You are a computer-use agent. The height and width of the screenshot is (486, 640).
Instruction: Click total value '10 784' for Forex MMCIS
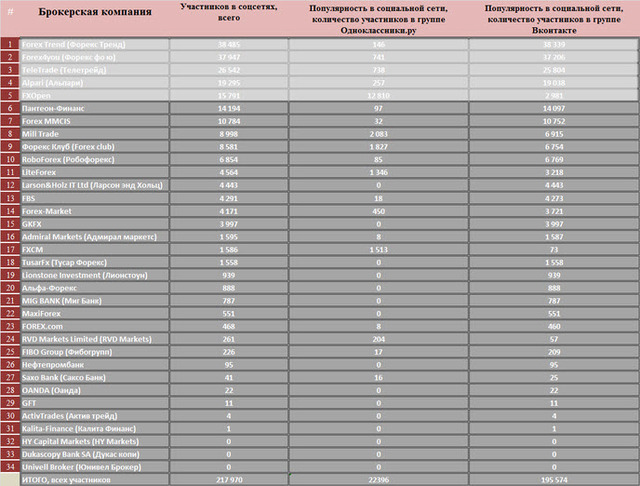pos(229,121)
